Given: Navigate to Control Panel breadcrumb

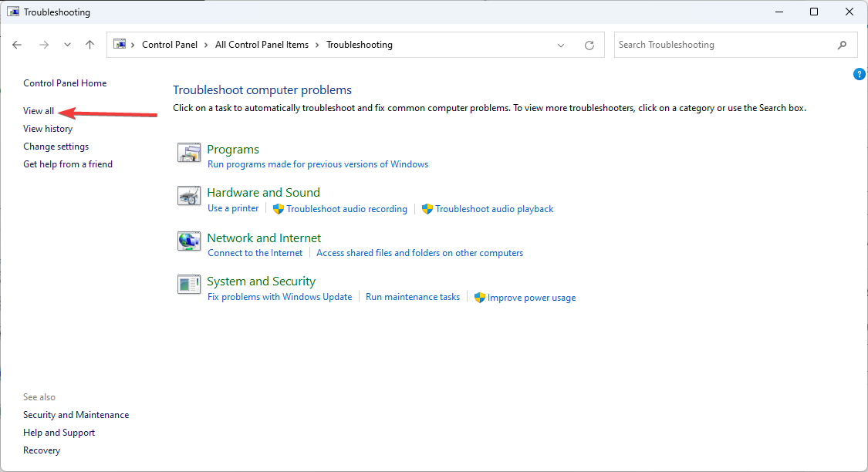Looking at the screenshot, I should [x=170, y=45].
